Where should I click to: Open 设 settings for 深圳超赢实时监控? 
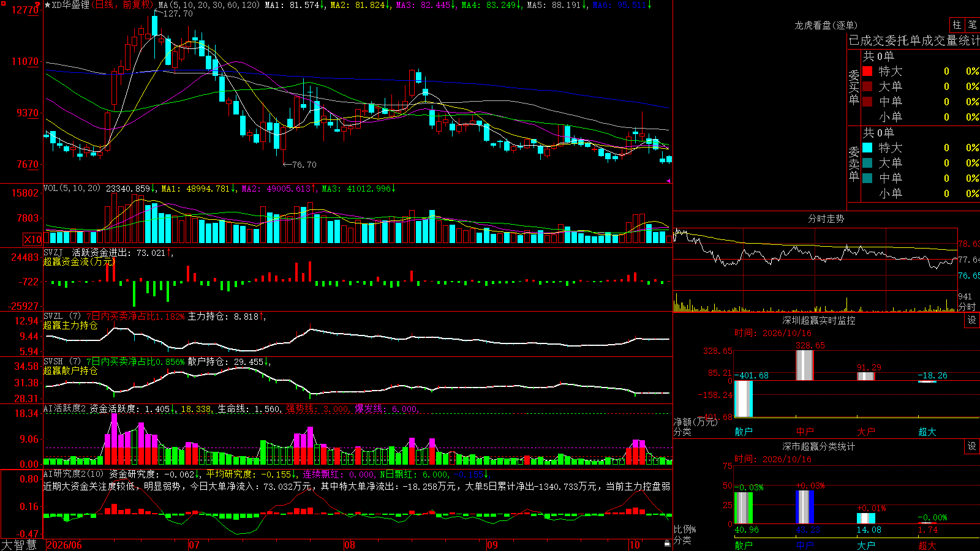[x=972, y=320]
